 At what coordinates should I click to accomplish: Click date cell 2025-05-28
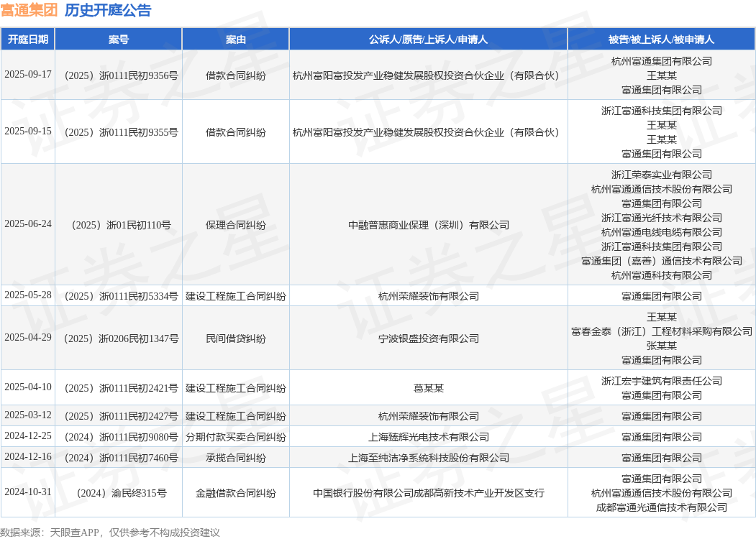coord(28,295)
